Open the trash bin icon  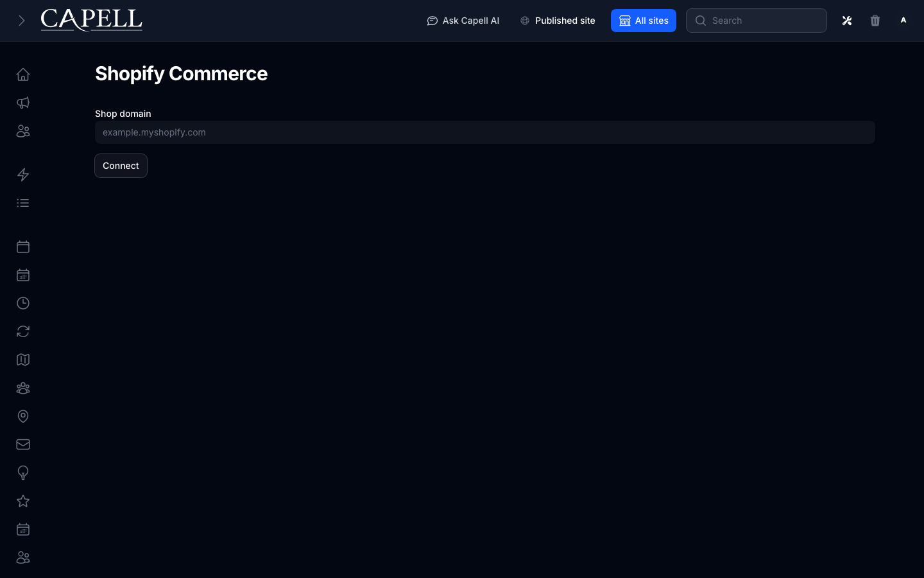pos(875,21)
